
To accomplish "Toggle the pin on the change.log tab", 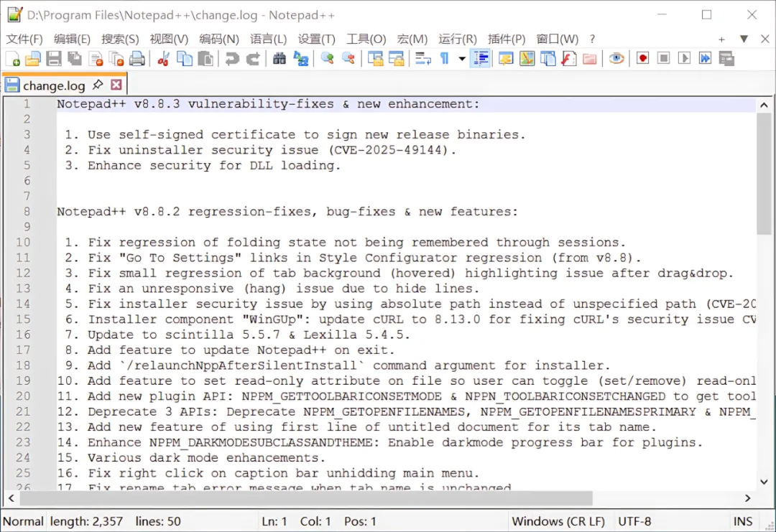I will pyautogui.click(x=98, y=85).
